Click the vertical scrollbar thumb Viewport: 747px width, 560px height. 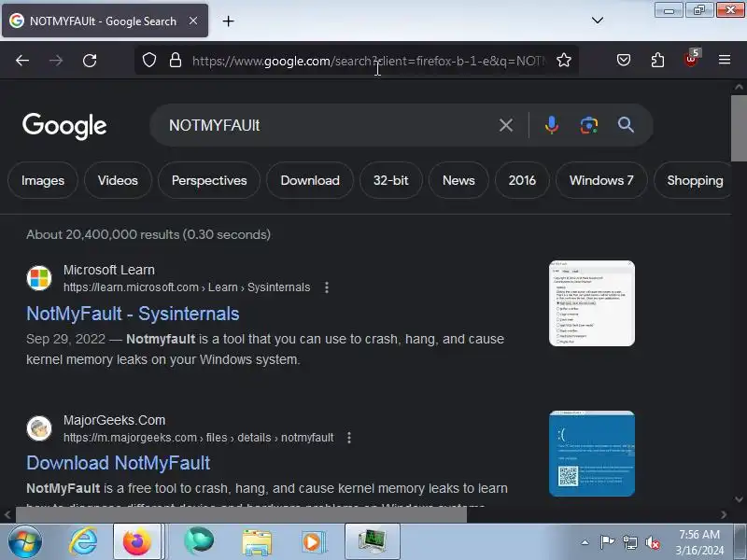pos(739,128)
